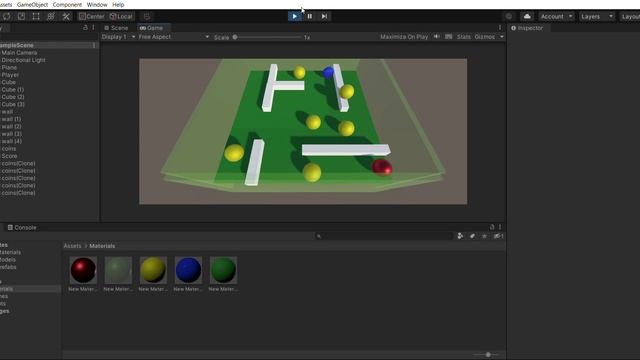Open the Project panel three-dot menu
Screen dimensions: 640x360
[500, 227]
